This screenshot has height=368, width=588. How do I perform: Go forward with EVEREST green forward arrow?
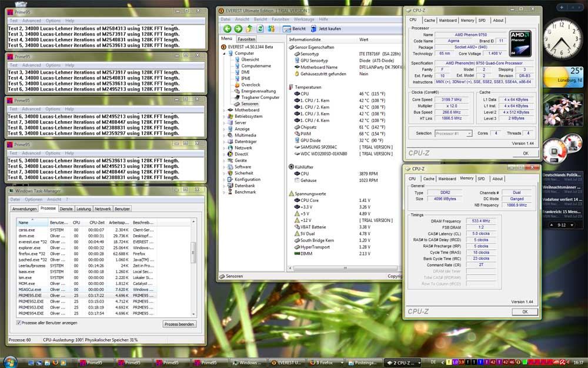238,28
